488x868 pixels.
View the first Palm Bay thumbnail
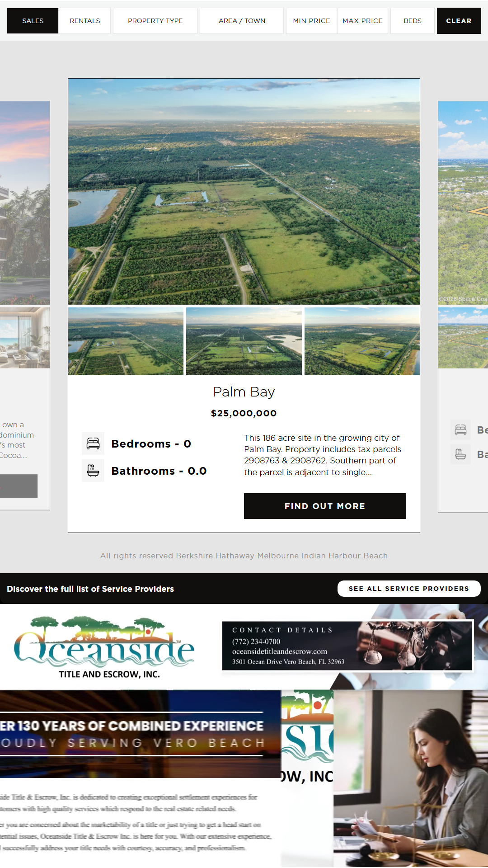pyautogui.click(x=126, y=341)
